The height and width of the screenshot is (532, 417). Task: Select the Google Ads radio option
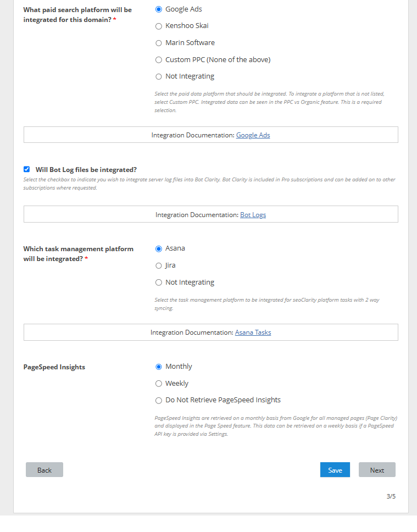[x=159, y=9]
